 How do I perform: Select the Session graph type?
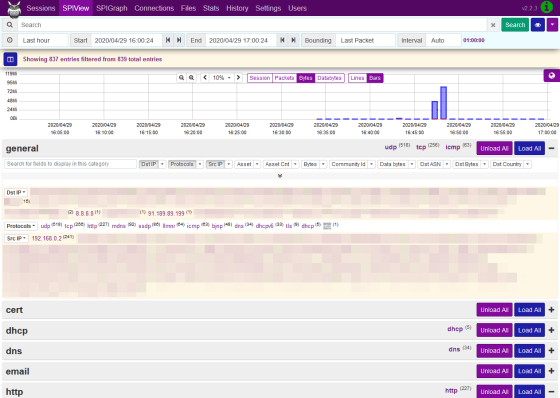pos(260,78)
